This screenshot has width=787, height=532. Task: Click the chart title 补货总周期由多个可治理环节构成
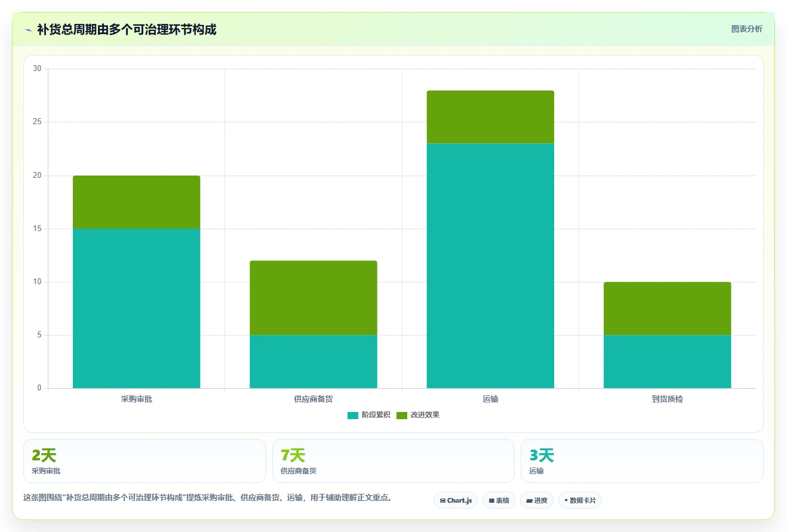tap(127, 29)
